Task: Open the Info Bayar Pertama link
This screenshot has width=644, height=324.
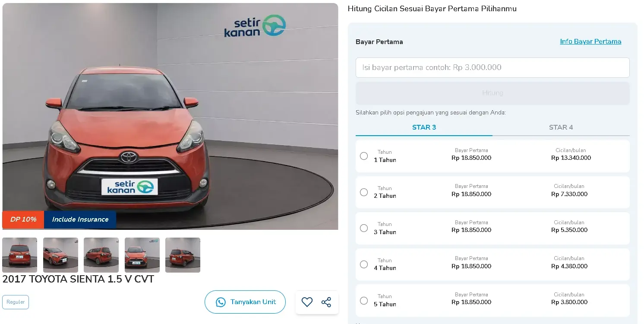Action: coord(590,41)
